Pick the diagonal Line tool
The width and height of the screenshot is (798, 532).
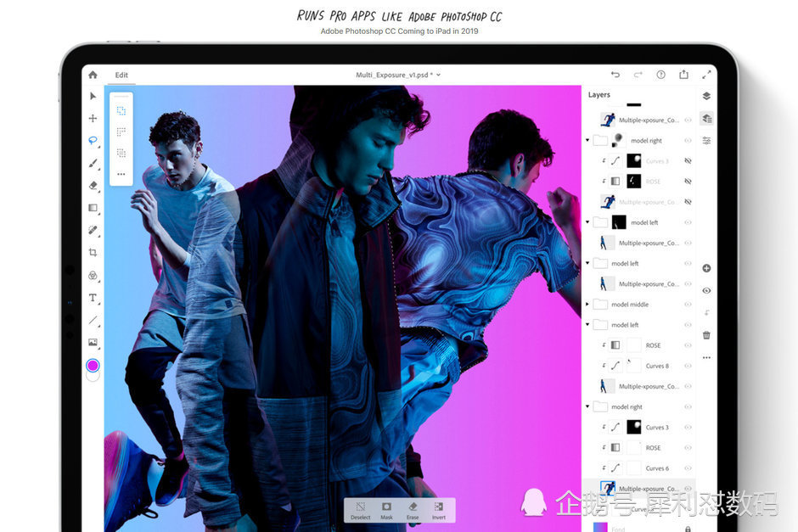point(93,320)
